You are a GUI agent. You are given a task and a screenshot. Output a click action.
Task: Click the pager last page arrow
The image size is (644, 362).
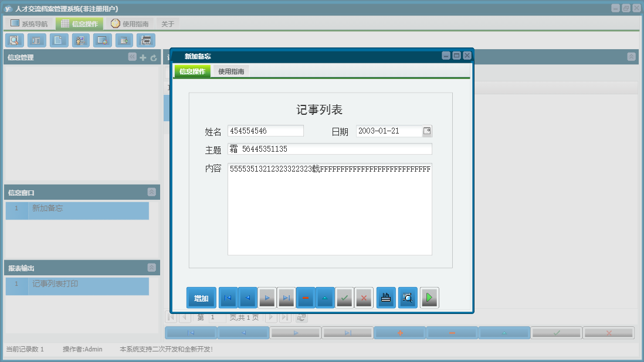(285, 317)
